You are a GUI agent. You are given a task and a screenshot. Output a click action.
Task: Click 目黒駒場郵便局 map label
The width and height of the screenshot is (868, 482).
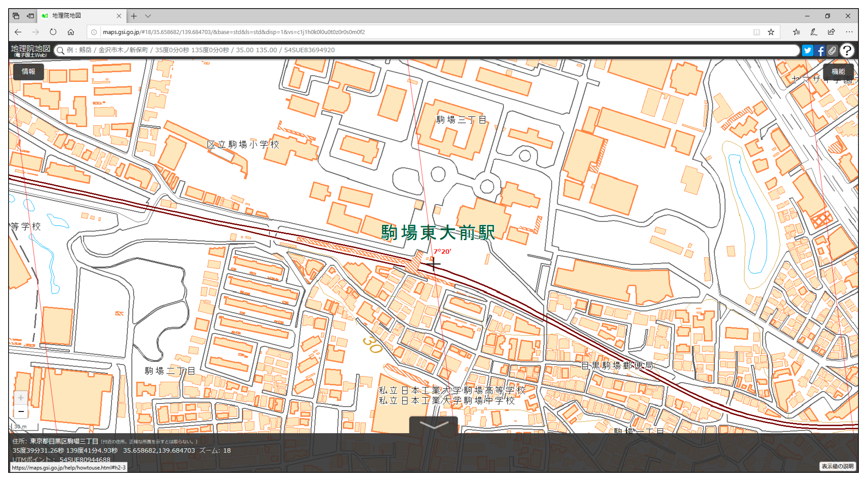(617, 365)
